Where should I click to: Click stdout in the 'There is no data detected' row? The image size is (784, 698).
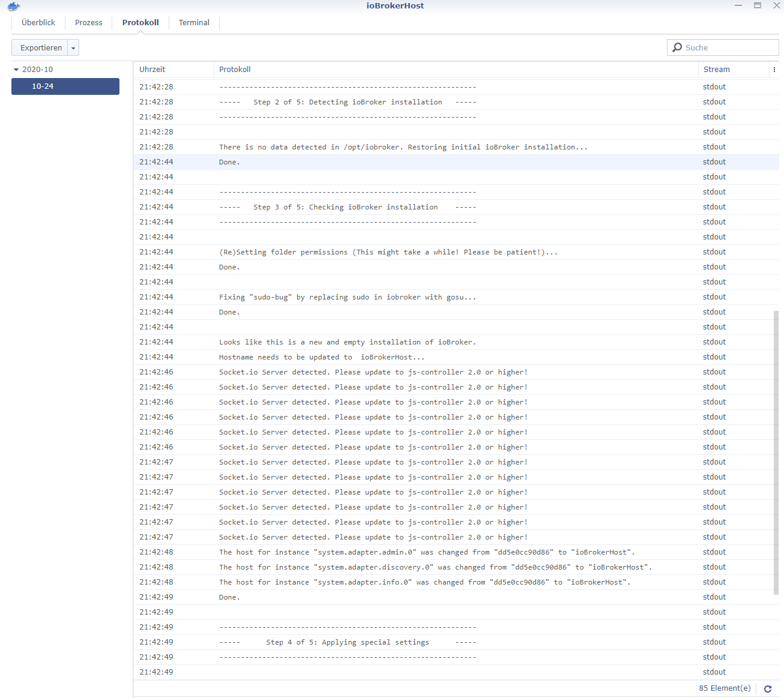coord(714,147)
